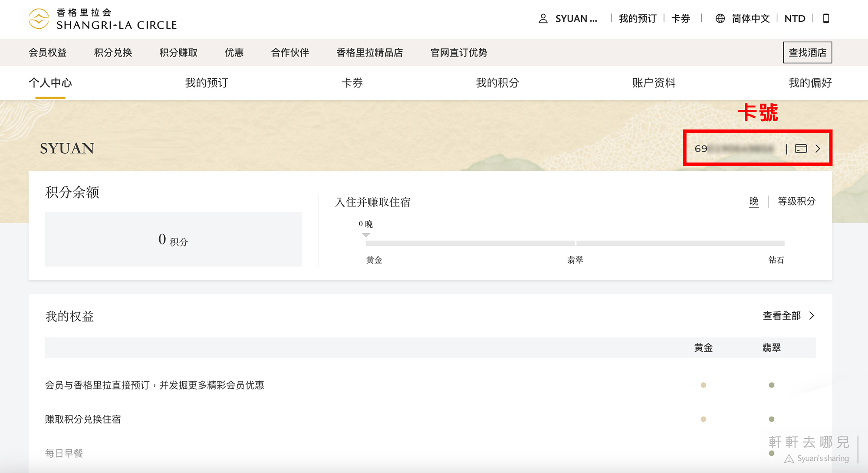Click the 钻石 tier label
Image resolution: width=868 pixels, height=473 pixels.
[776, 260]
